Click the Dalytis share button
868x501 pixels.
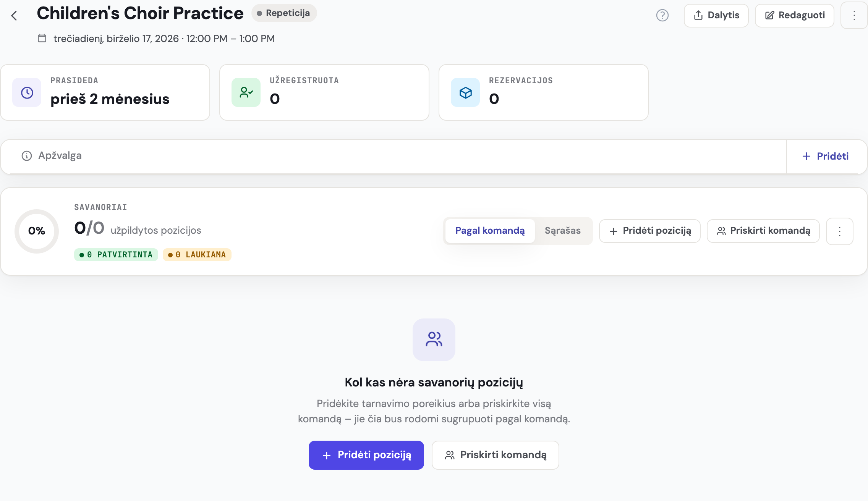tap(716, 15)
